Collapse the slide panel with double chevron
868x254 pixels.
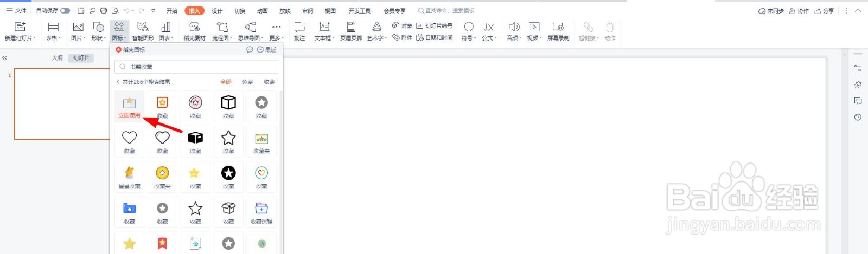point(4,58)
